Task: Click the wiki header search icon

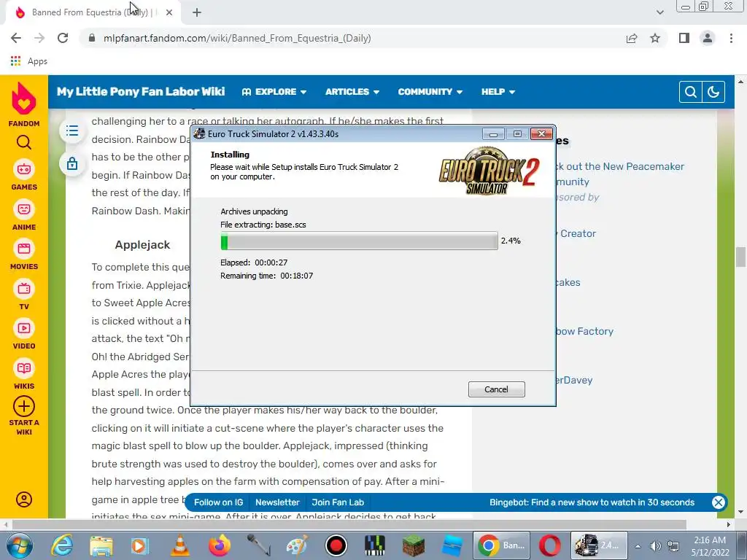Action: click(690, 91)
